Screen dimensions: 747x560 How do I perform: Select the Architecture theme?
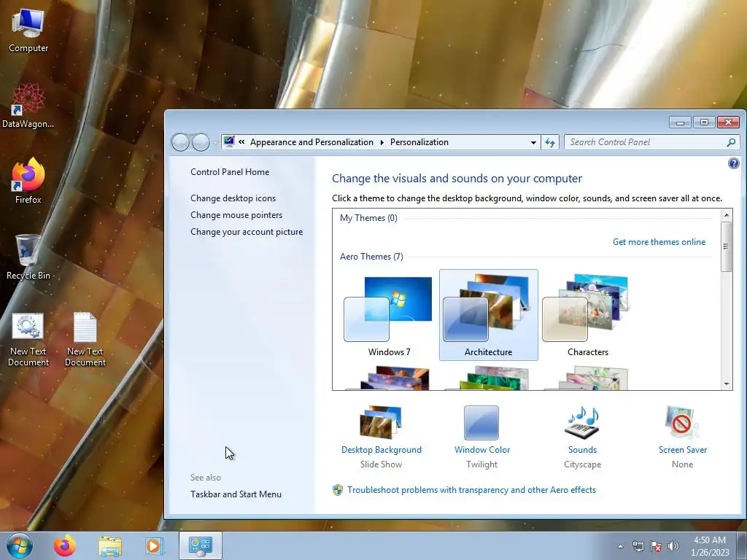pos(488,315)
